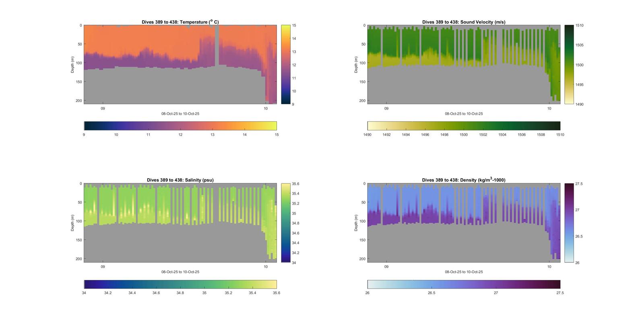Screen dimensions: 644x334
Task: Click the gray data gap in the Temperature plot
Action: point(217,44)
